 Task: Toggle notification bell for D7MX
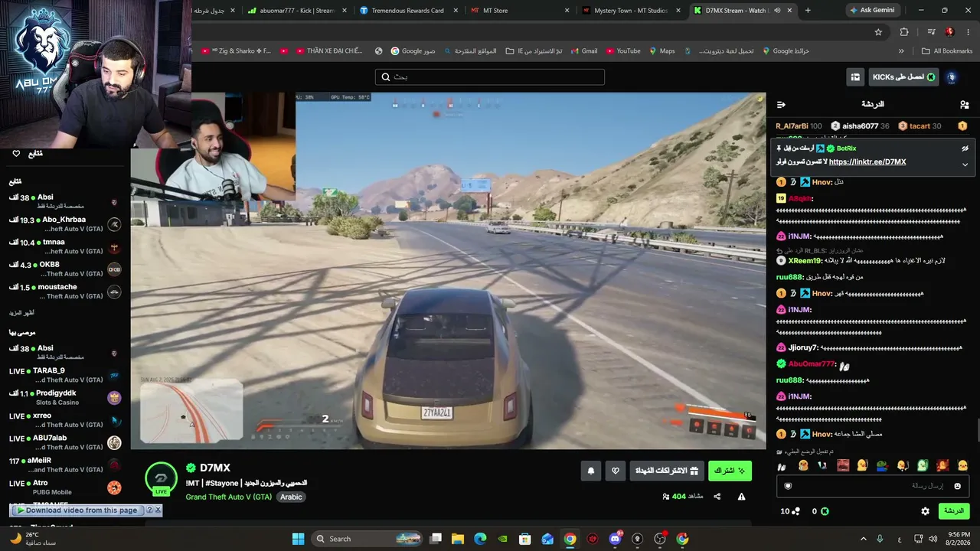click(x=590, y=471)
